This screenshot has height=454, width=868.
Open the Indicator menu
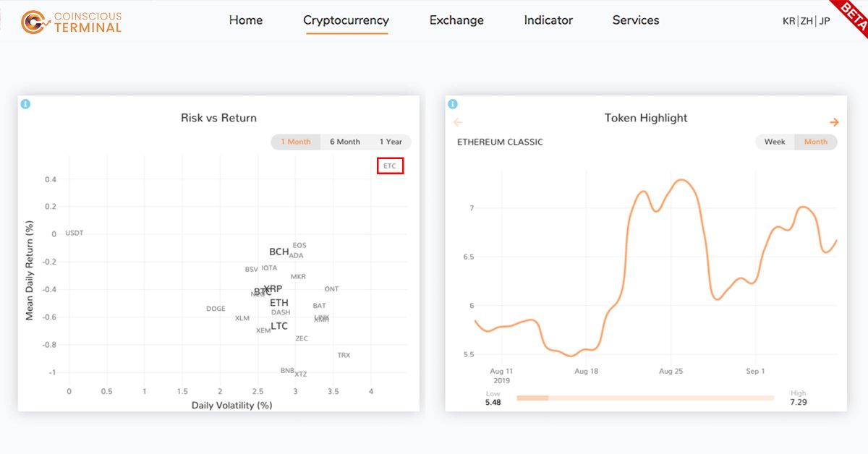click(x=548, y=20)
